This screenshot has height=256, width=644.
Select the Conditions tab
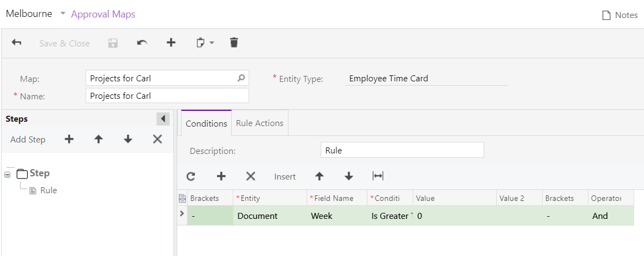click(x=206, y=123)
